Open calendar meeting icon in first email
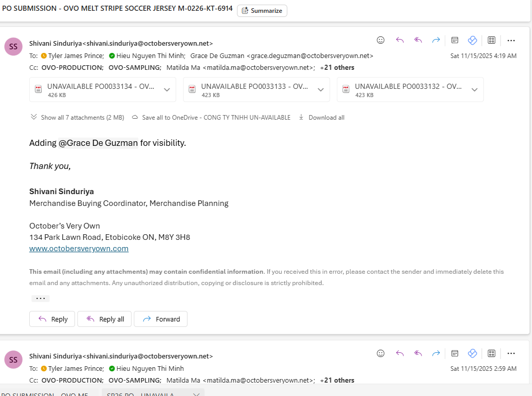The height and width of the screenshot is (396, 532). pyautogui.click(x=455, y=40)
